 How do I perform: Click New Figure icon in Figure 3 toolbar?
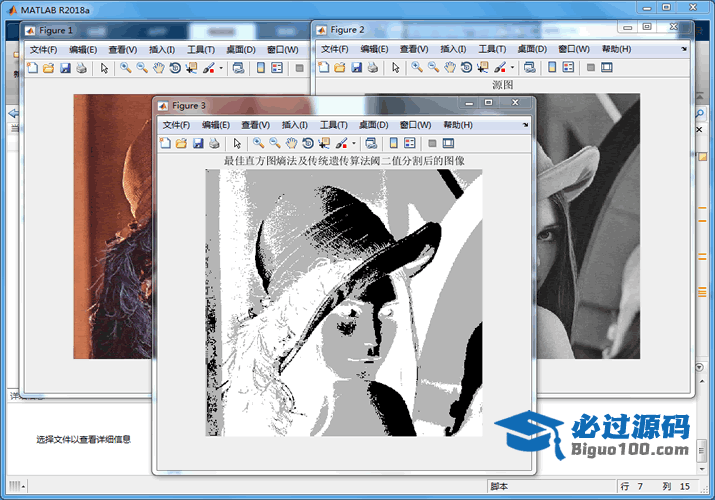pyautogui.click(x=165, y=143)
